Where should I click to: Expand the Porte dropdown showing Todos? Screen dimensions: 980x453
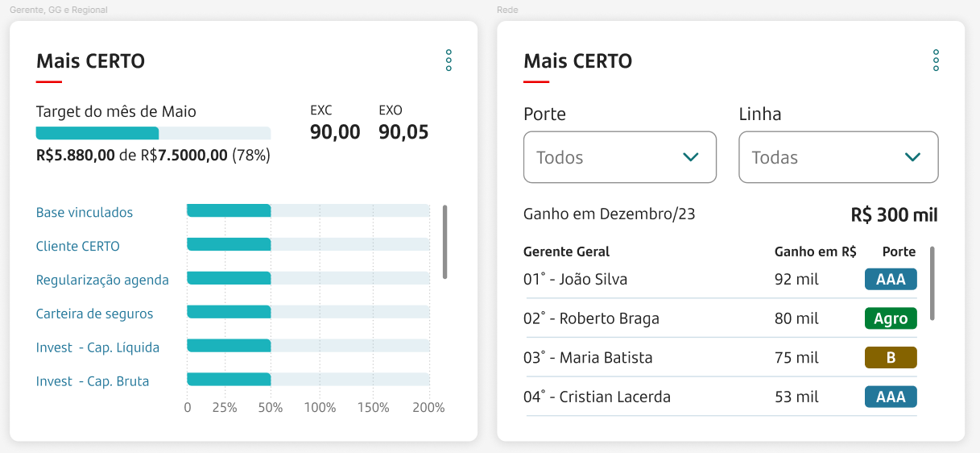[620, 157]
